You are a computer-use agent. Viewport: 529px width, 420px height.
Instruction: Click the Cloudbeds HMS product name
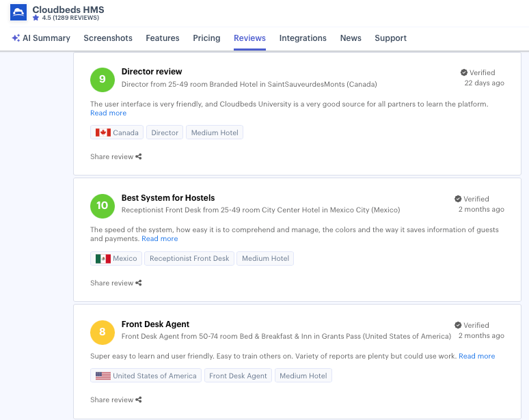click(x=68, y=10)
